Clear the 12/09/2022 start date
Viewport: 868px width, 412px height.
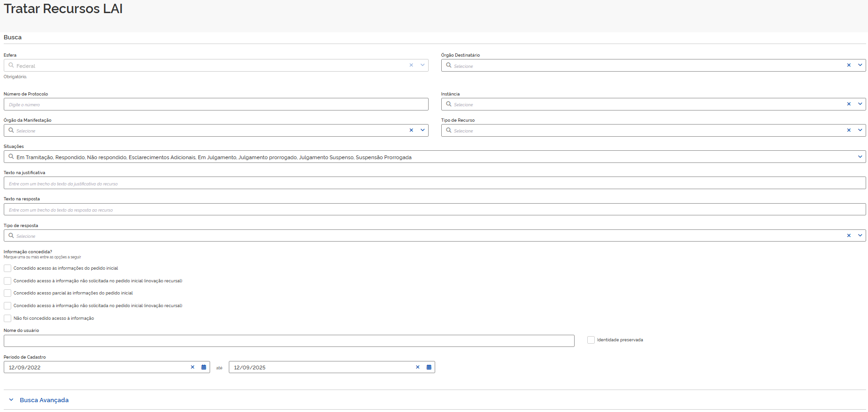192,368
